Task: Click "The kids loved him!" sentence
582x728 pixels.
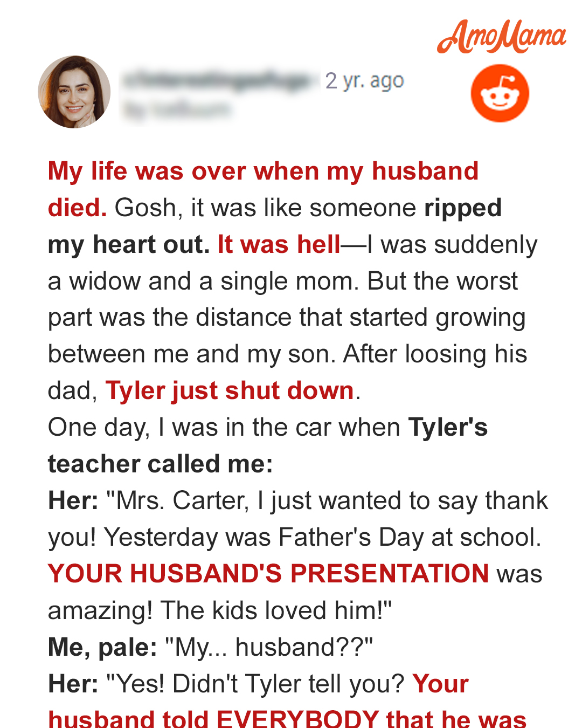Action: [x=276, y=610]
